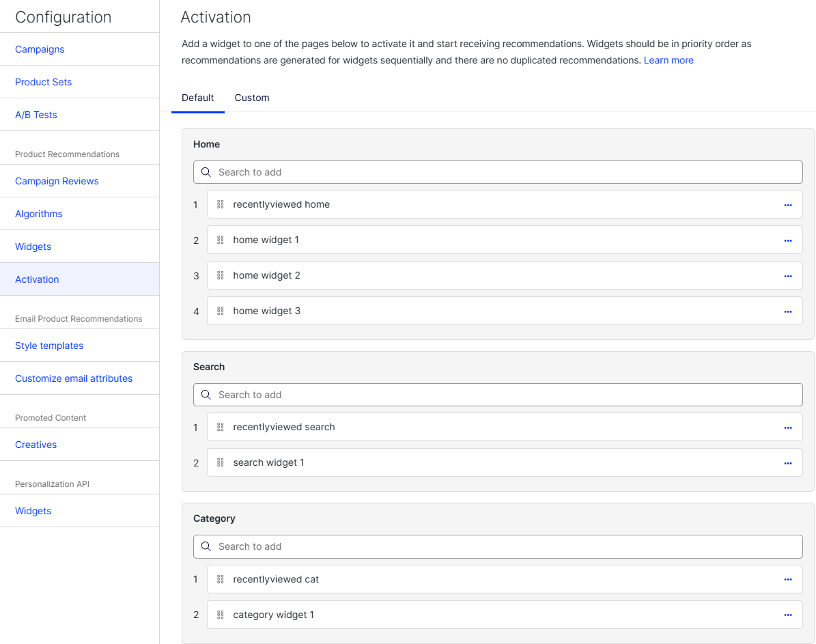Grab the drag handle of recentlyviewed home

click(x=221, y=205)
